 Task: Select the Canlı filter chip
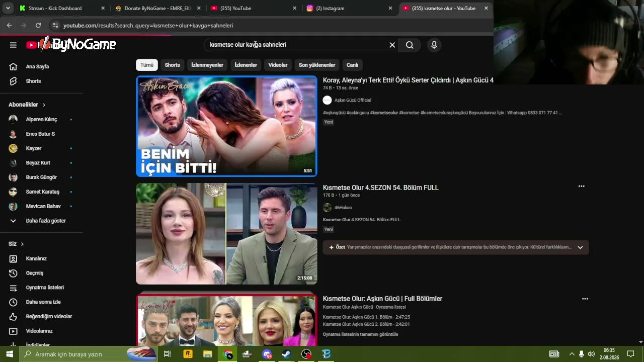point(352,65)
